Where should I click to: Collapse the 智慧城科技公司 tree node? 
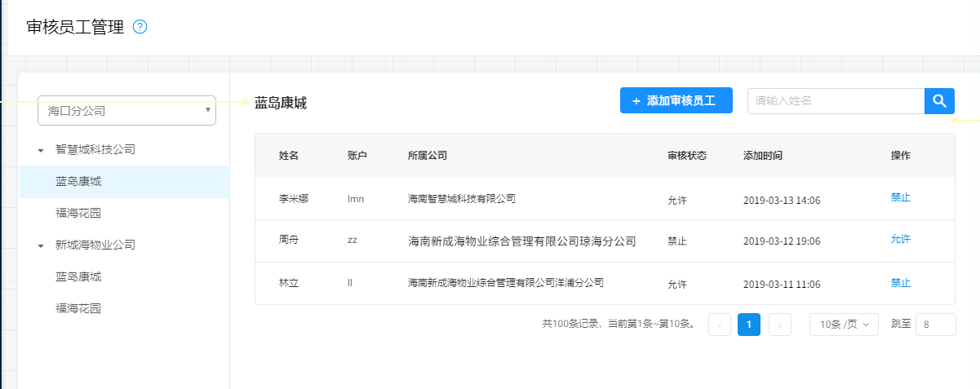[x=41, y=150]
